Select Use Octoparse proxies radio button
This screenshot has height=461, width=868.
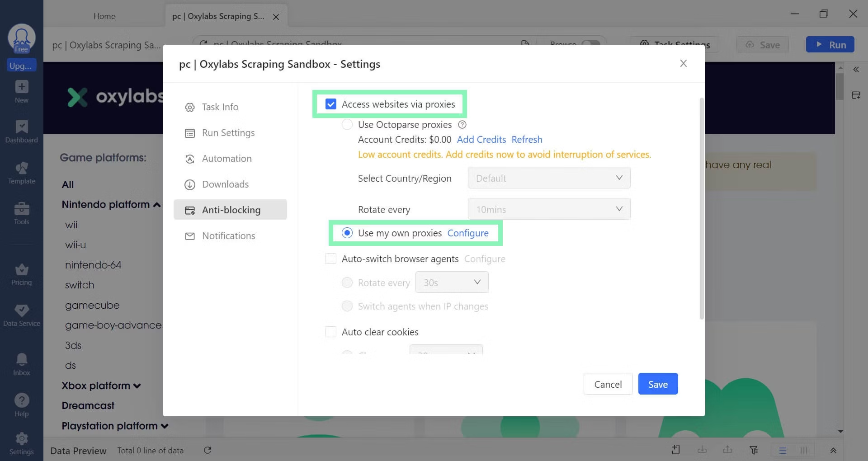click(x=347, y=125)
